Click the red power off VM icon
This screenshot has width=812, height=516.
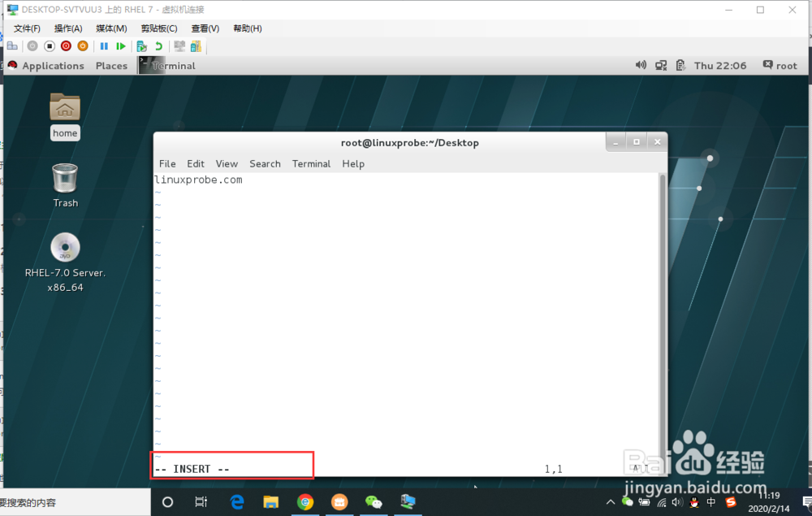point(67,46)
